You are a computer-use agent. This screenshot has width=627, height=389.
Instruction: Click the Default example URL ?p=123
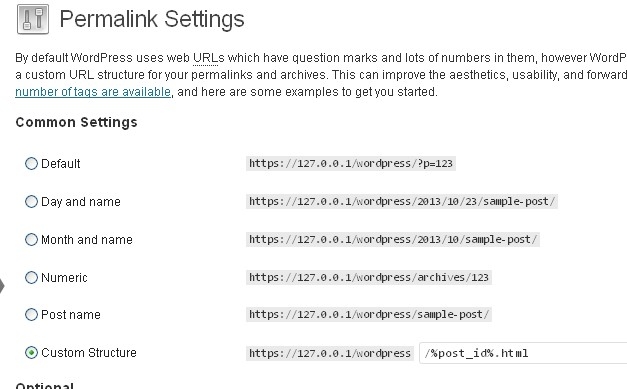coord(351,164)
